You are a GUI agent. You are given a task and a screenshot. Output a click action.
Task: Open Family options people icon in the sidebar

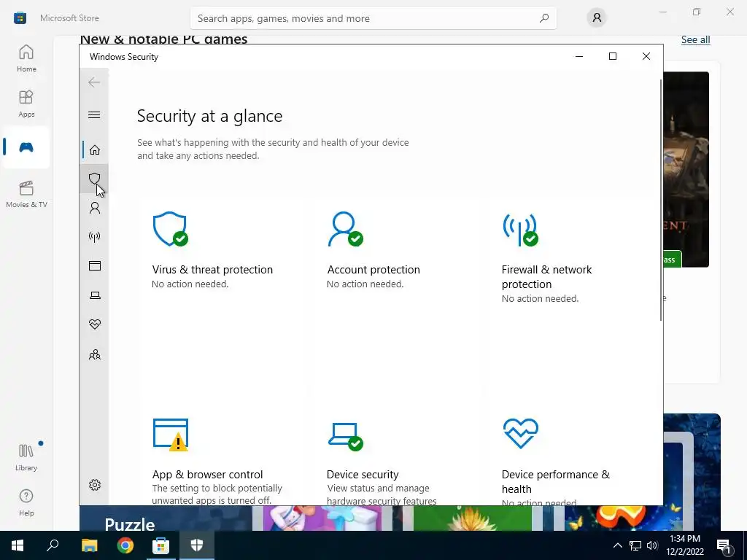[95, 354]
